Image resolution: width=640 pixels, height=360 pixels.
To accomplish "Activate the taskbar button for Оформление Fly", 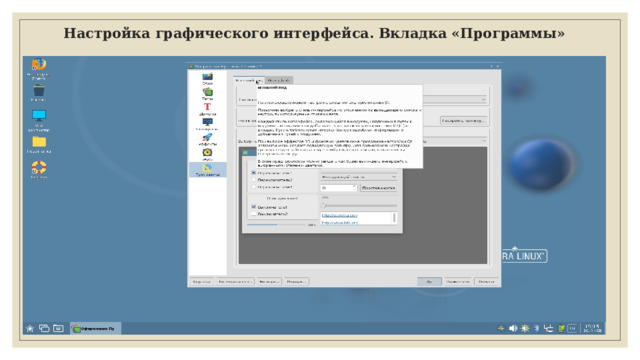I will coord(96,328).
